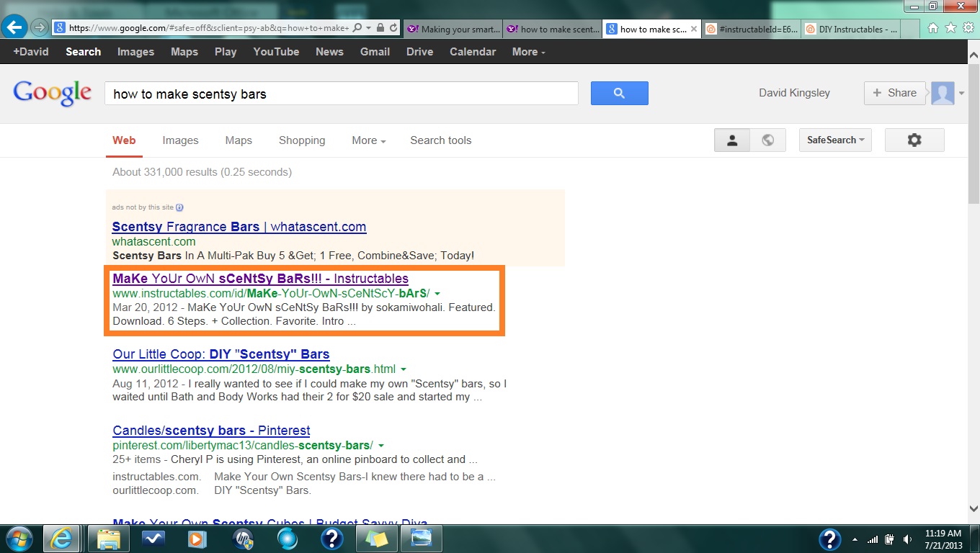The height and width of the screenshot is (553, 980).
Task: Open YouTube in Google black bar
Action: click(276, 52)
